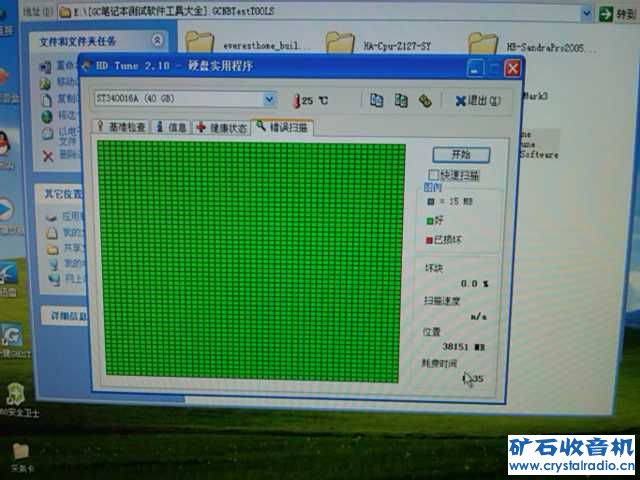Open the 360安全卫士 desktop icon
The image size is (640, 480).
15,394
